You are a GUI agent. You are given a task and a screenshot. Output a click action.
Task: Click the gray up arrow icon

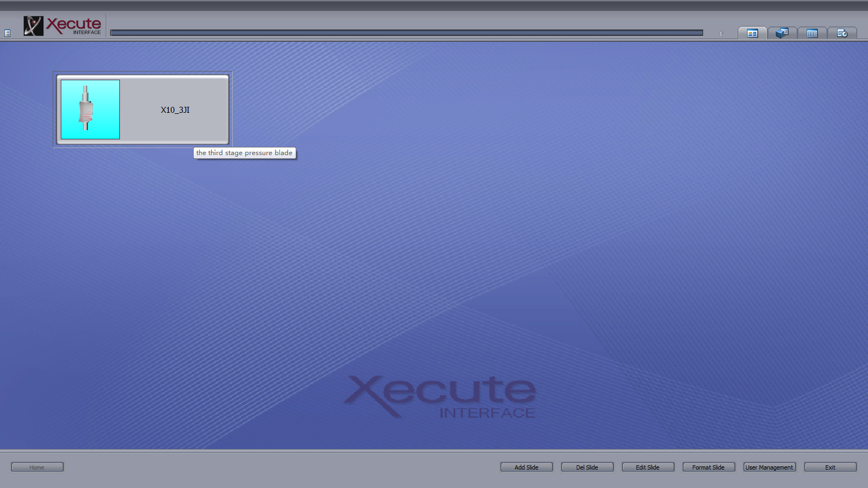pos(721,34)
